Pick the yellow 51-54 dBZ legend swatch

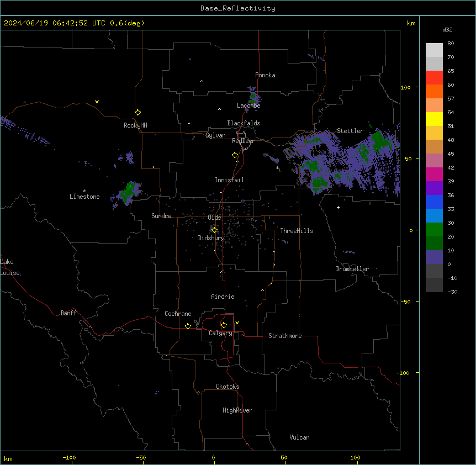click(434, 119)
